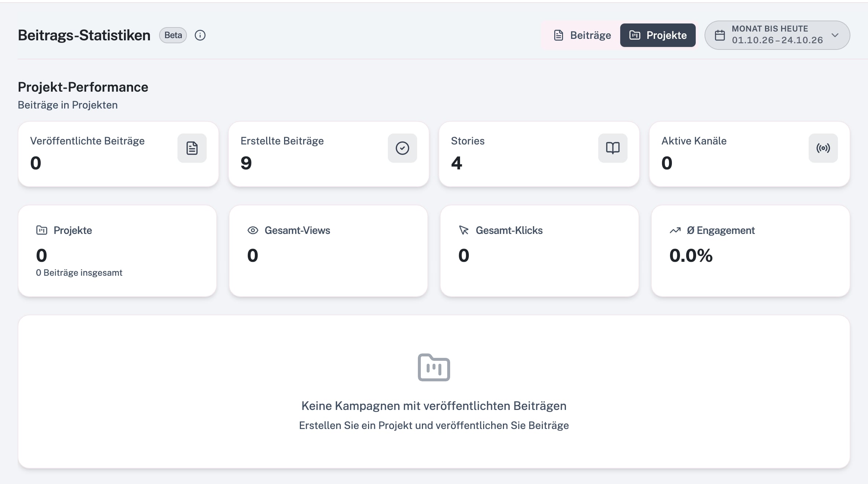
Task: Click the Gesamt-Views label
Action: tap(297, 230)
